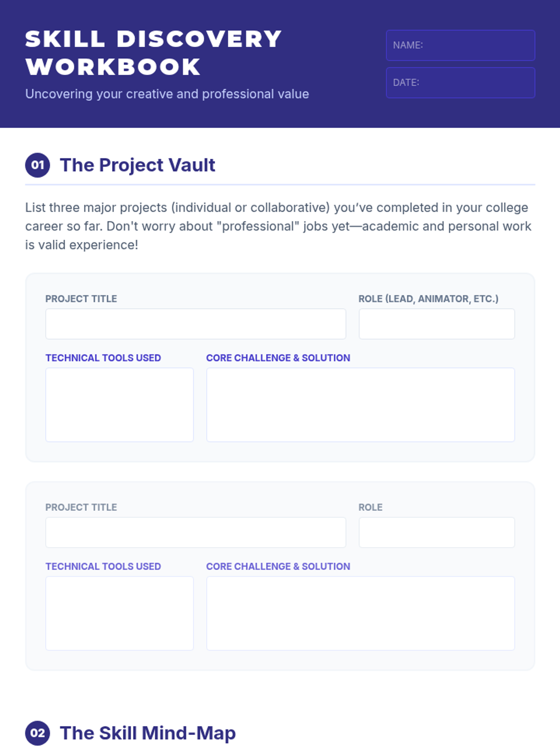Click the Skill Discovery Workbook title
560x747 pixels.
pos(154,52)
